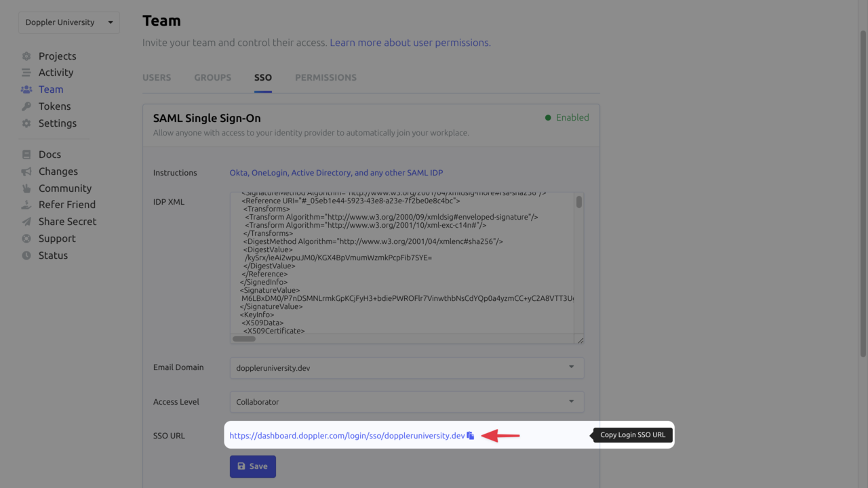Click the Support lifebuoy icon in sidebar
Screen dimensions: 868x488
point(26,239)
